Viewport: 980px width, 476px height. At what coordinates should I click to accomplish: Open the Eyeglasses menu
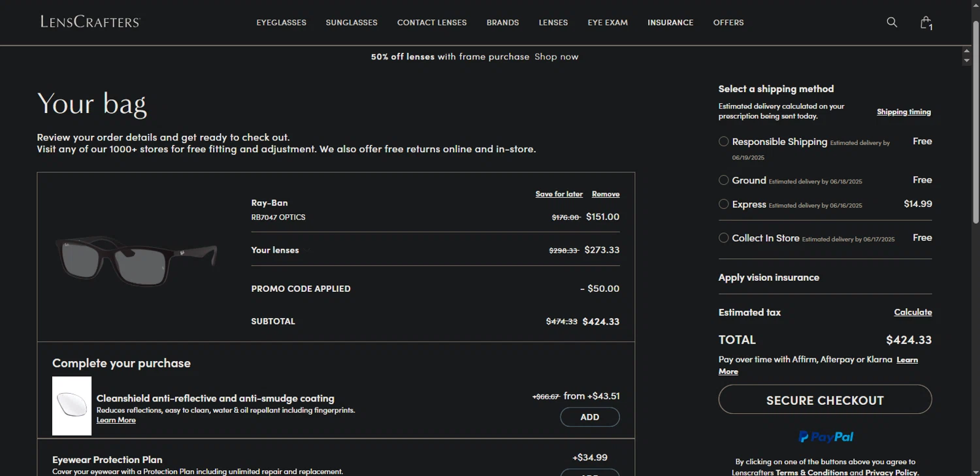(281, 22)
